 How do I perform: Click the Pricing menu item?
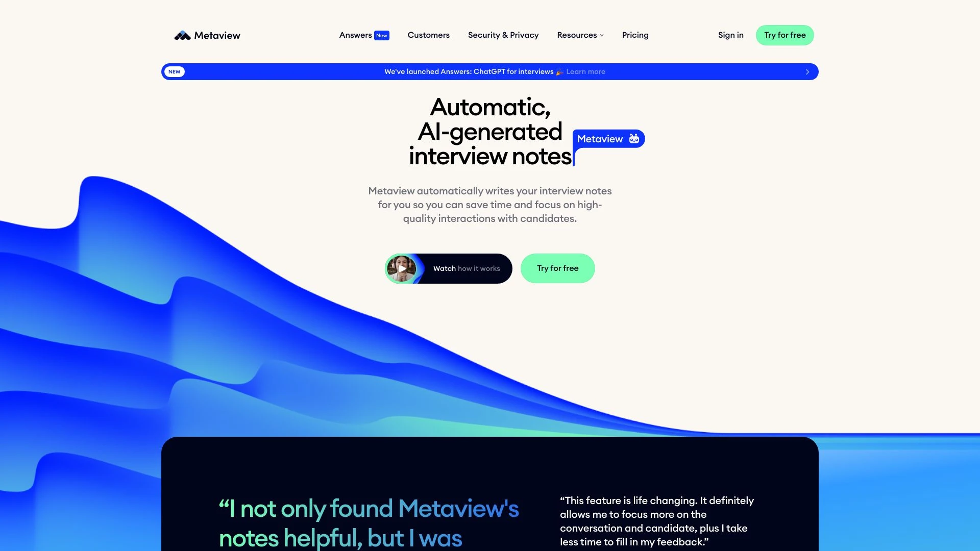pos(635,35)
